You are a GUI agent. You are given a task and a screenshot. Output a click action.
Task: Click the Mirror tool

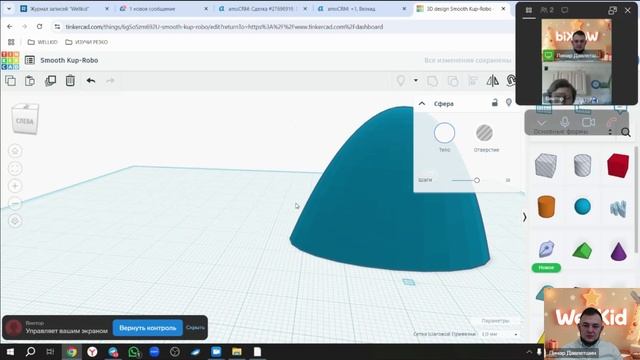click(493, 81)
